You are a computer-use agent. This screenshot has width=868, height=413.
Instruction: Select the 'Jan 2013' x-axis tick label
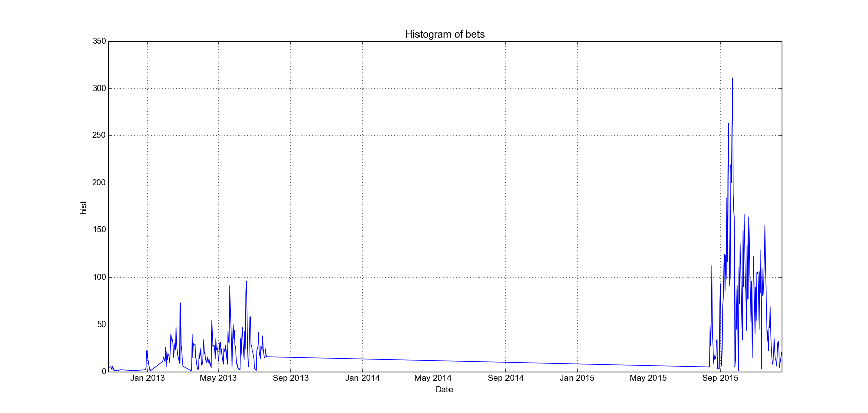click(x=147, y=378)
